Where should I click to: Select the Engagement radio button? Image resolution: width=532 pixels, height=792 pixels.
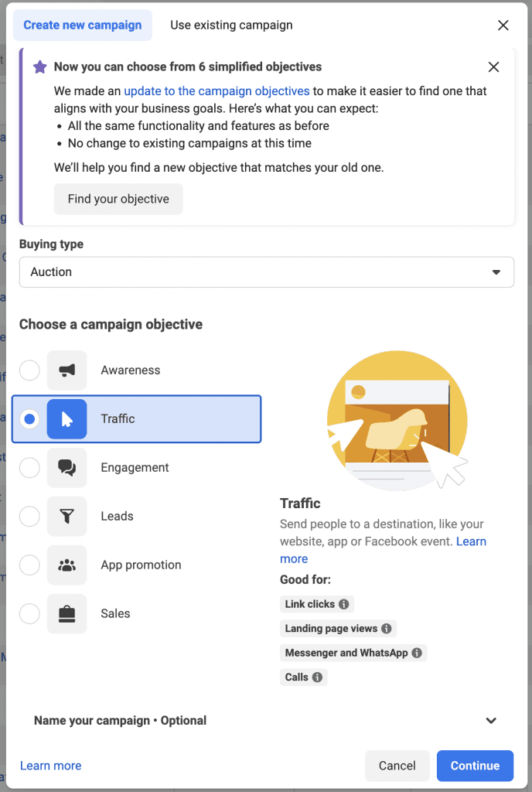pos(30,468)
